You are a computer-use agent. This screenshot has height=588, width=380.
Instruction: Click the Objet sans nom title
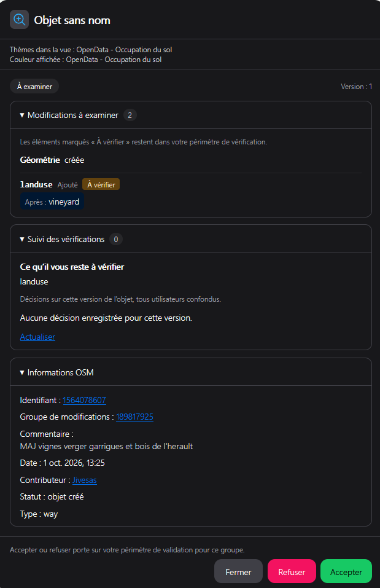click(72, 20)
